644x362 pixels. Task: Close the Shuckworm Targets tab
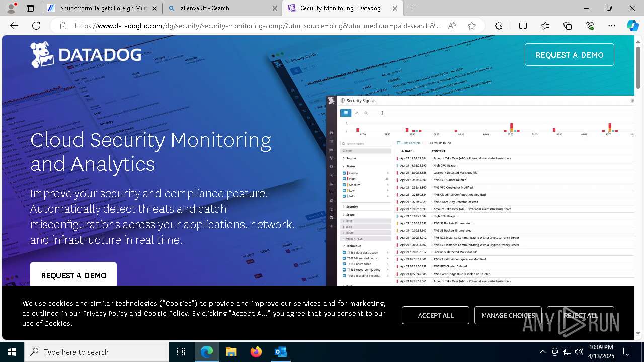coord(154,8)
